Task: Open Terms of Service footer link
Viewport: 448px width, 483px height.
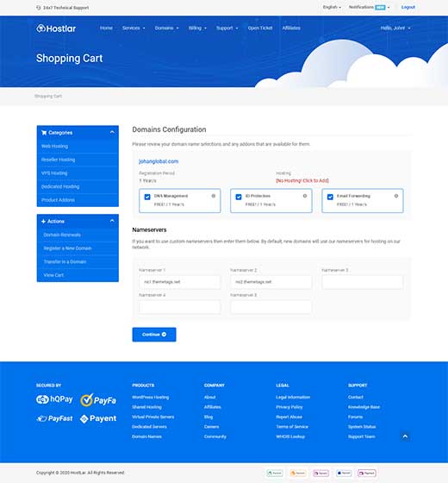Action: point(292,427)
